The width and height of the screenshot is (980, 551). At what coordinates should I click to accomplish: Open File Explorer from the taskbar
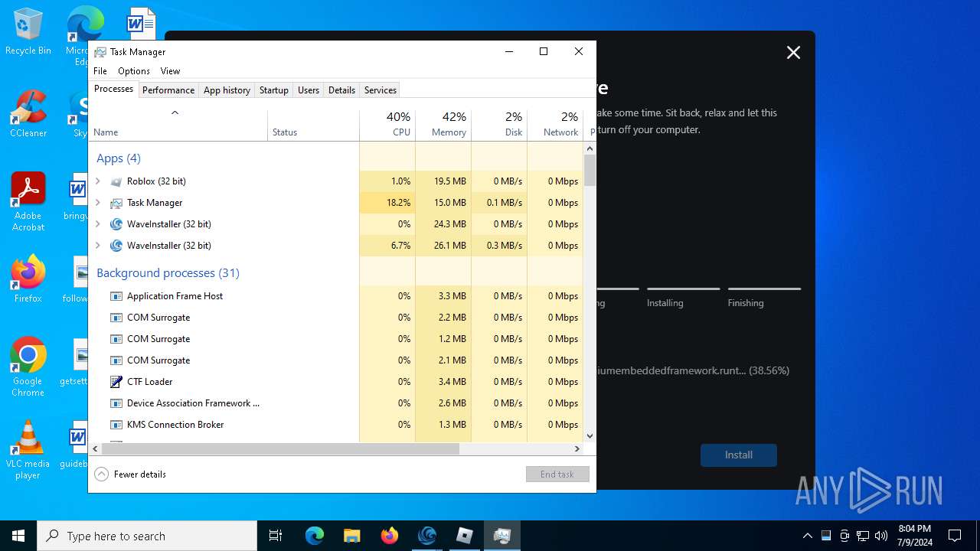click(x=351, y=536)
